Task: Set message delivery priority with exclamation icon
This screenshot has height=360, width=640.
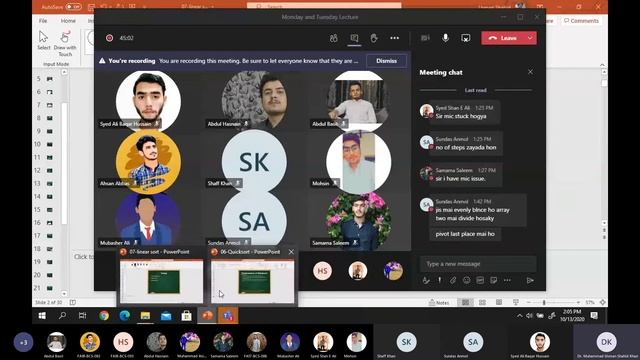Action: 440,280
